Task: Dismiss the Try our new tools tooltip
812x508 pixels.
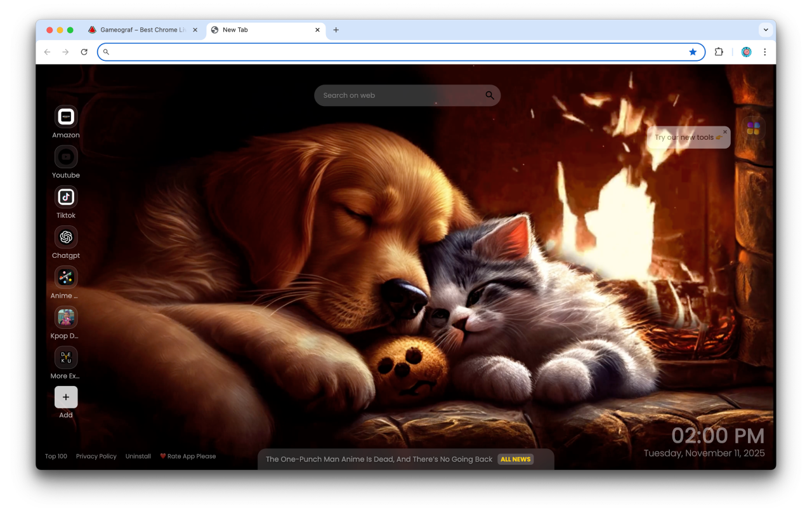Action: tap(725, 132)
